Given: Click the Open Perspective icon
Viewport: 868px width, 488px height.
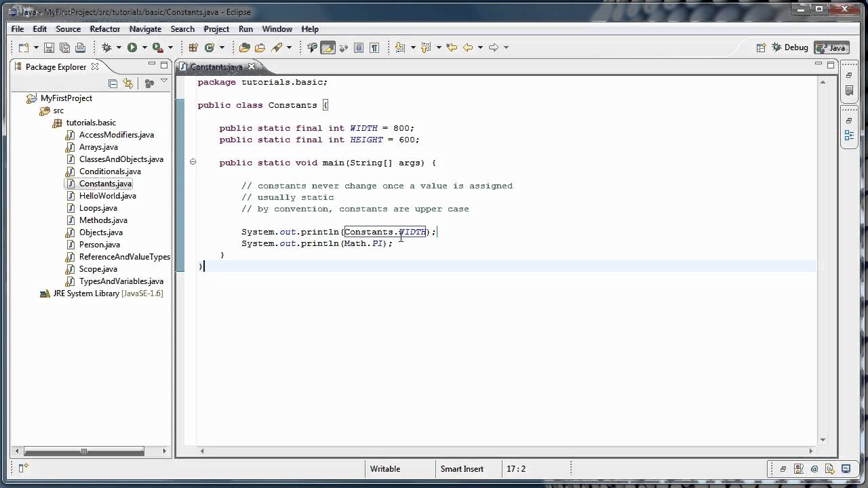Looking at the screenshot, I should 762,47.
